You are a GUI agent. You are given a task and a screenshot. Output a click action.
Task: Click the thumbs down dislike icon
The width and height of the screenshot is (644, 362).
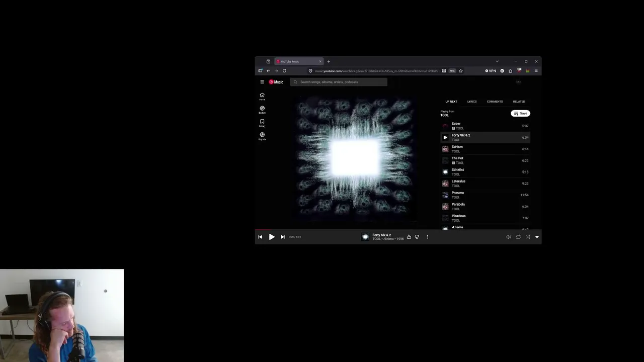[417, 237]
